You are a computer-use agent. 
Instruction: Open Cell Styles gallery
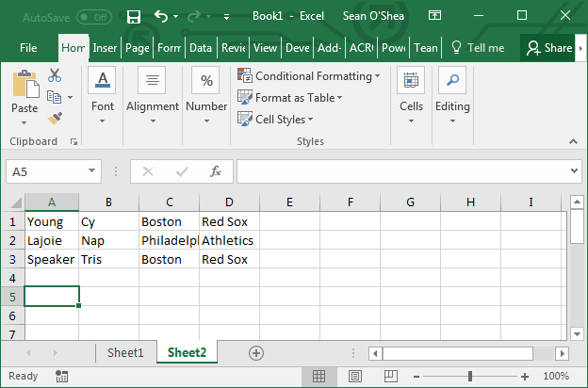[275, 120]
